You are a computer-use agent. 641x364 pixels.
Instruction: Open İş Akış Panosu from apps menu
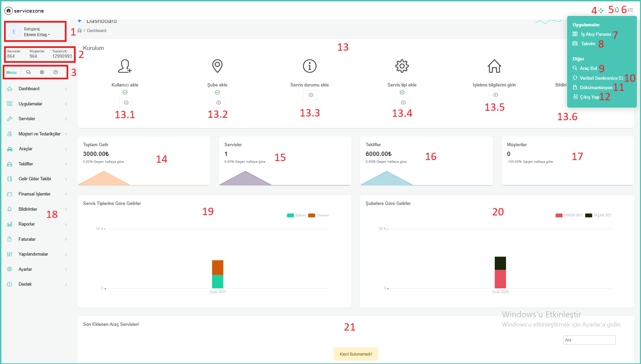coord(592,34)
